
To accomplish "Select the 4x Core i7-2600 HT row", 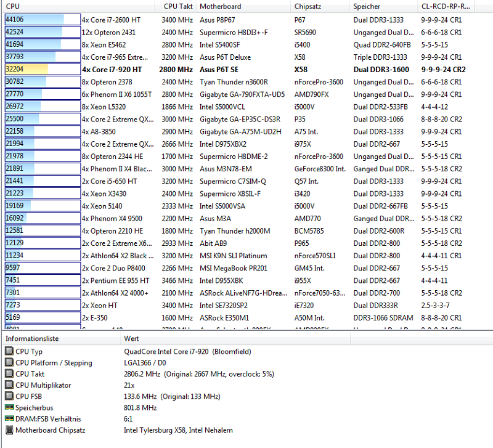I will [239, 20].
